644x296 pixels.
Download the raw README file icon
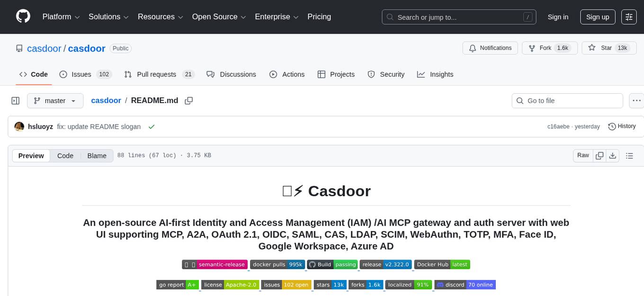(613, 155)
